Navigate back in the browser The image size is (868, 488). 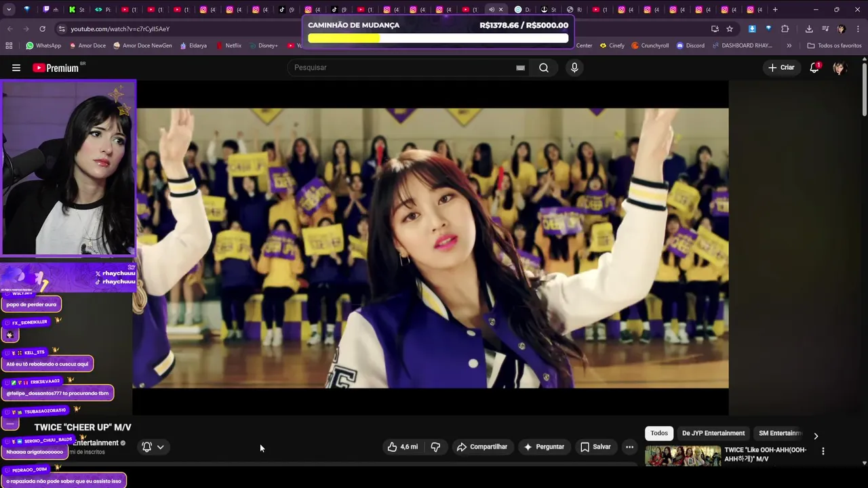click(9, 29)
